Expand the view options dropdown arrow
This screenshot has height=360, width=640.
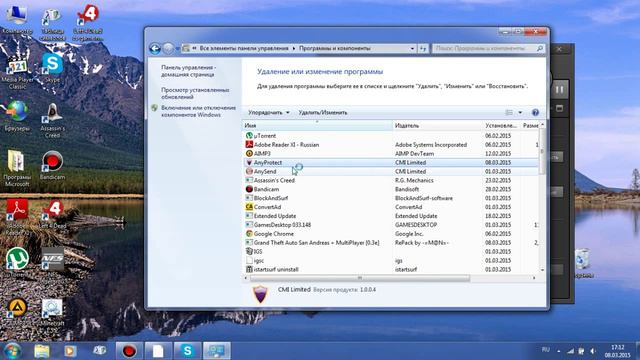point(520,113)
